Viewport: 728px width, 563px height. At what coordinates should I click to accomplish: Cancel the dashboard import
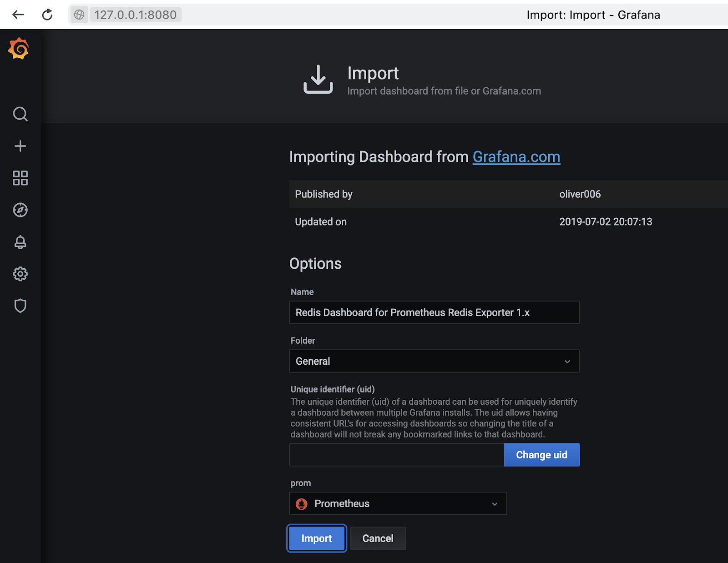coord(378,538)
